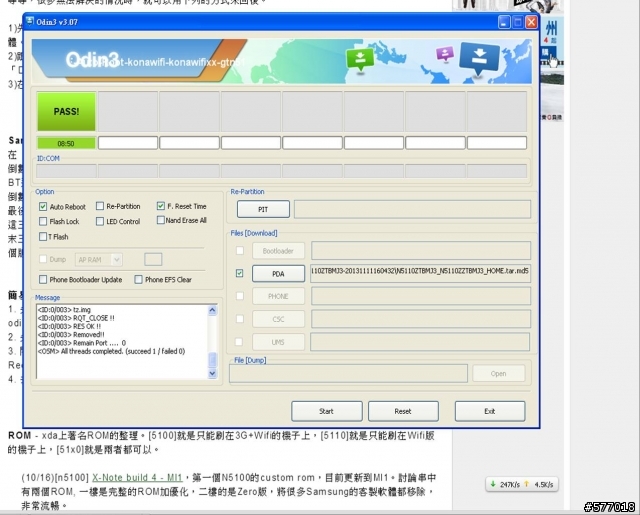Click the Bootloader file path field
The width and height of the screenshot is (640, 515).
(x=421, y=251)
